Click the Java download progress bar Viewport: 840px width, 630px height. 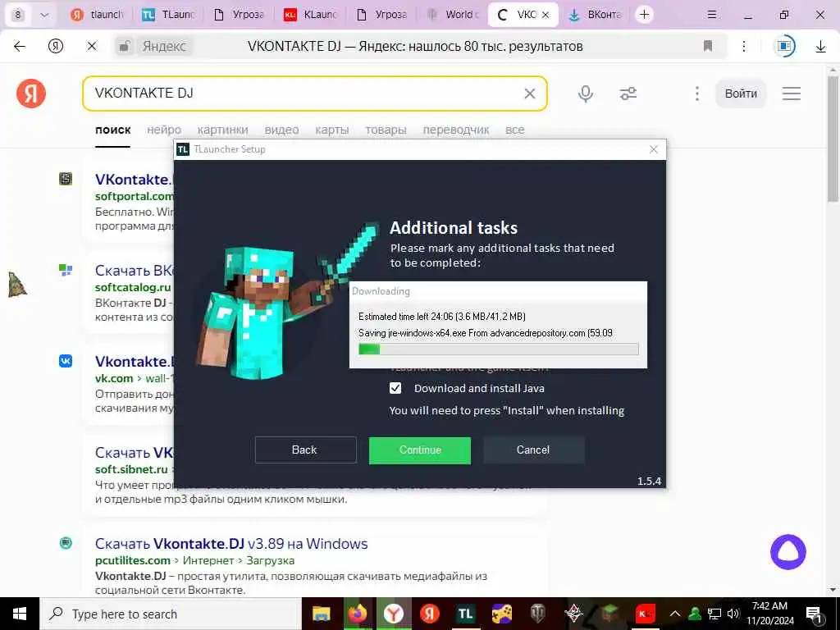coord(498,349)
